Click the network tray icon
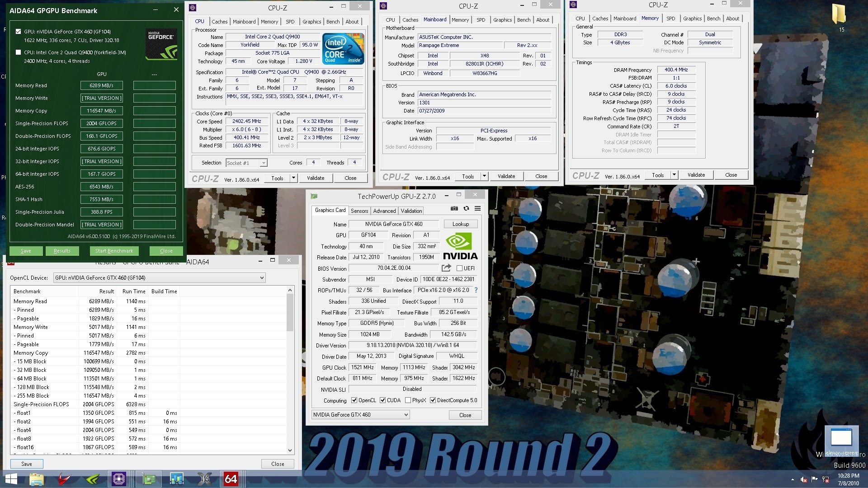The image size is (868, 488). coord(826,479)
